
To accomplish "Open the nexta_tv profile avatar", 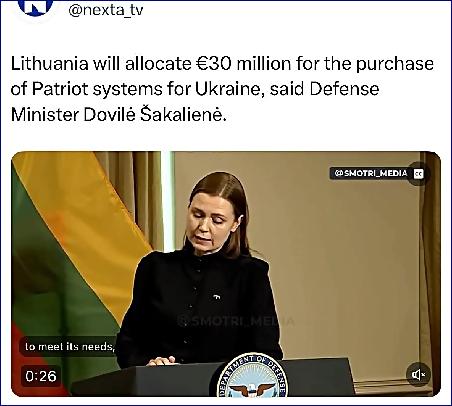I will pos(35,7).
